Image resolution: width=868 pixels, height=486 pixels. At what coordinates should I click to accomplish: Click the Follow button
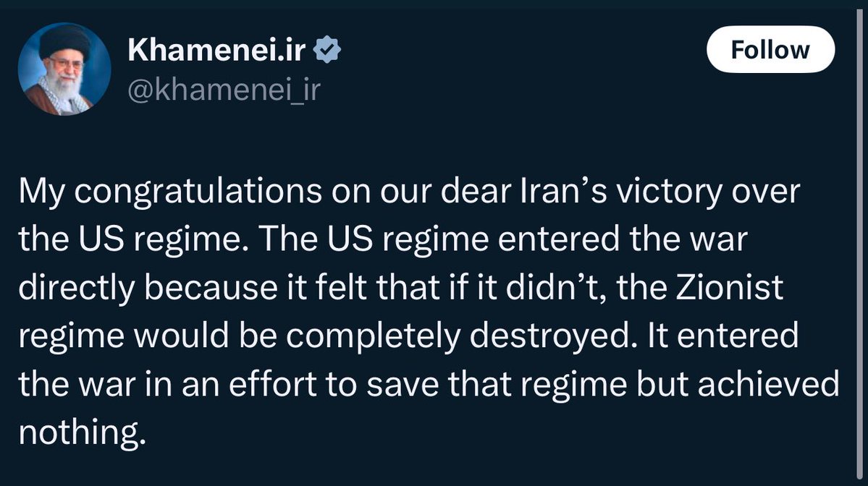[x=770, y=49]
